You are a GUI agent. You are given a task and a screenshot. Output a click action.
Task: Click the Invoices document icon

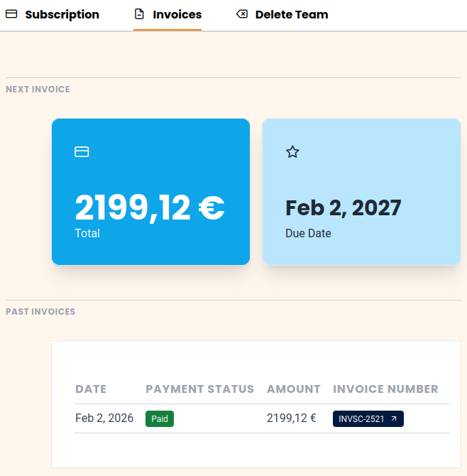click(x=139, y=14)
